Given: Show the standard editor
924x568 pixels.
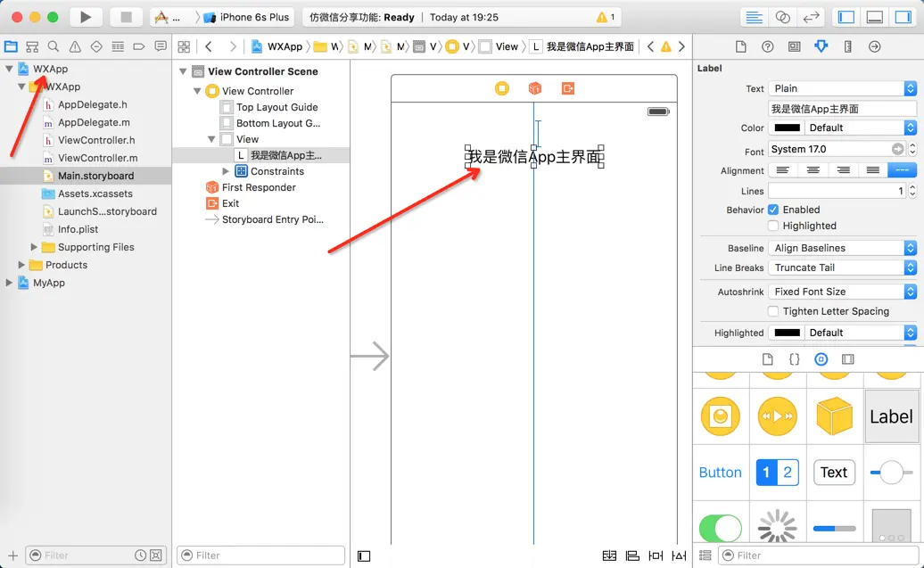Looking at the screenshot, I should [754, 17].
